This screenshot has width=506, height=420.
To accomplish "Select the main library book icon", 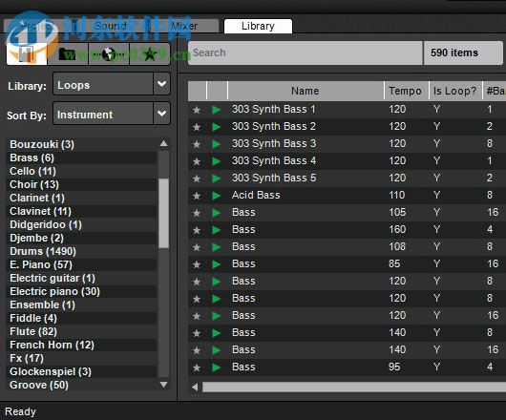I will pos(27,54).
